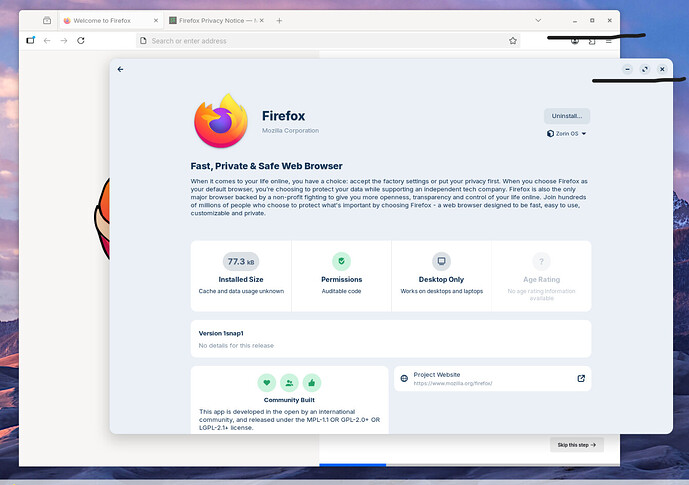
Task: Open the Zorin OS source dropdown
Action: pyautogui.click(x=567, y=133)
